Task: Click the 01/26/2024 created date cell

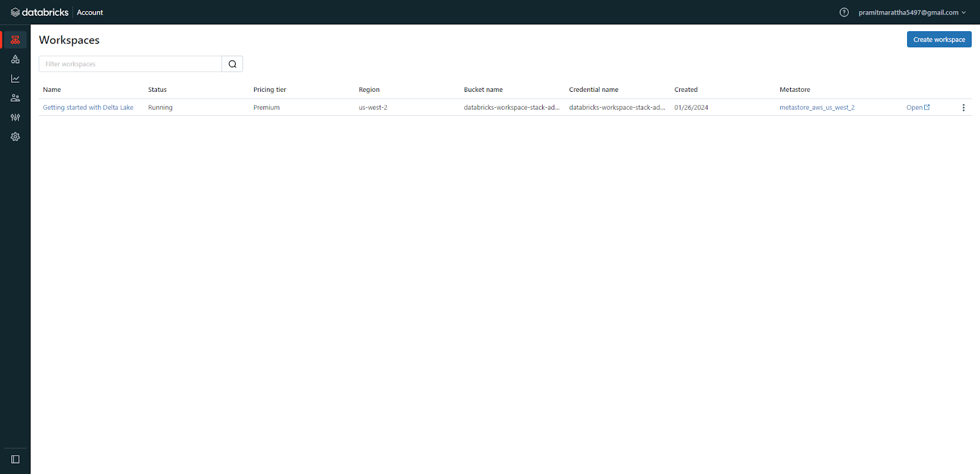Action: (x=692, y=107)
